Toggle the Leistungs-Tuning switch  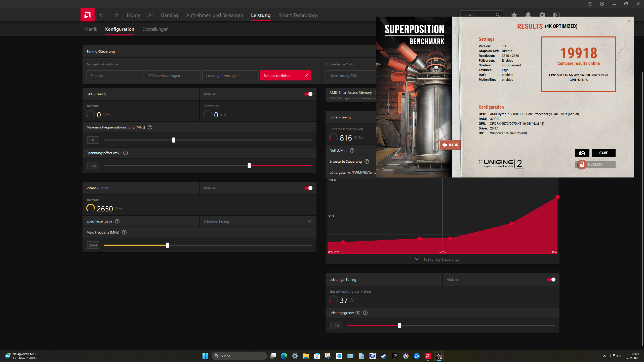click(551, 280)
